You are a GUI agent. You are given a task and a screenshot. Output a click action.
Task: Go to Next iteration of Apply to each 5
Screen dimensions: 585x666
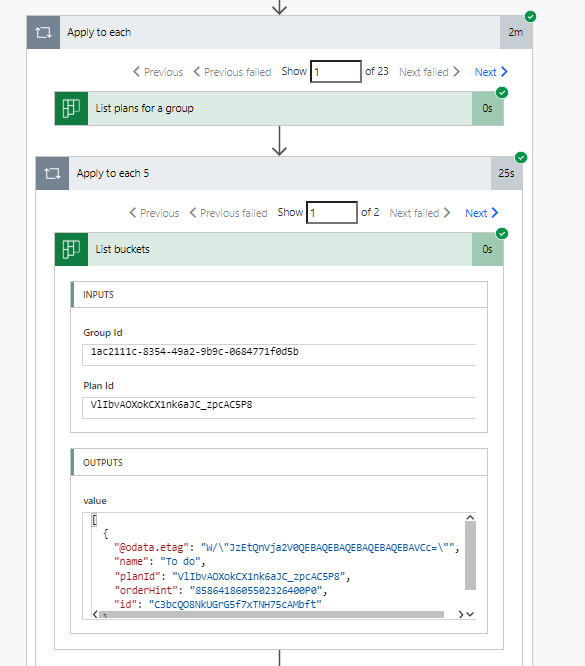pos(481,213)
